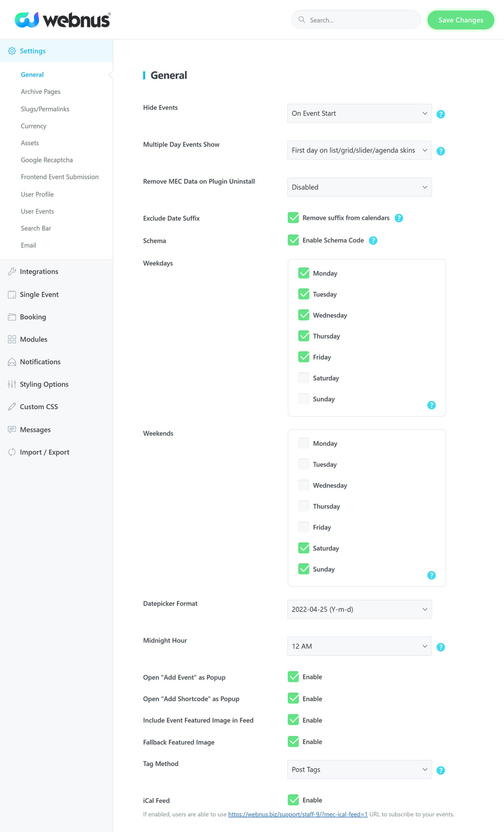The width and height of the screenshot is (504, 832).
Task: Click the Midnight Hour help icon
Action: coord(441,647)
